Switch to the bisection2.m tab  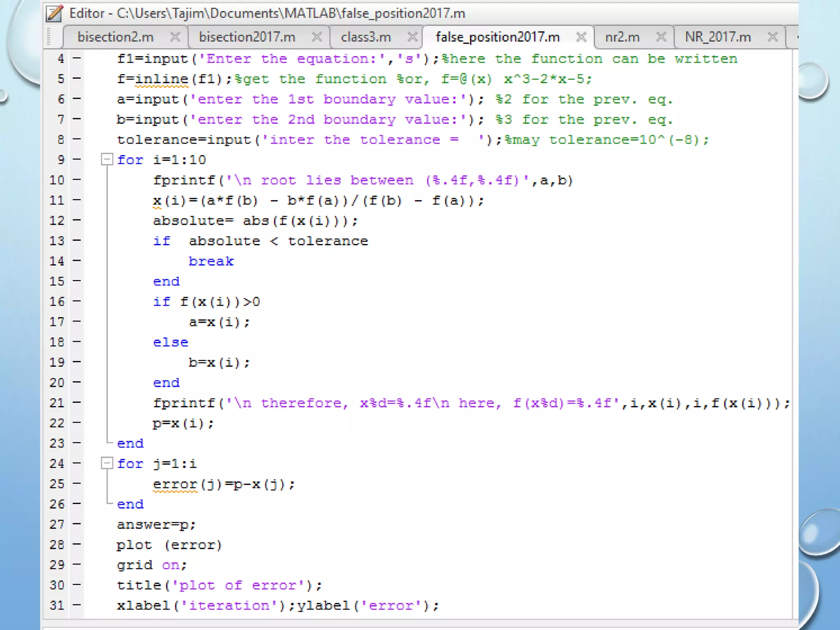pos(115,37)
